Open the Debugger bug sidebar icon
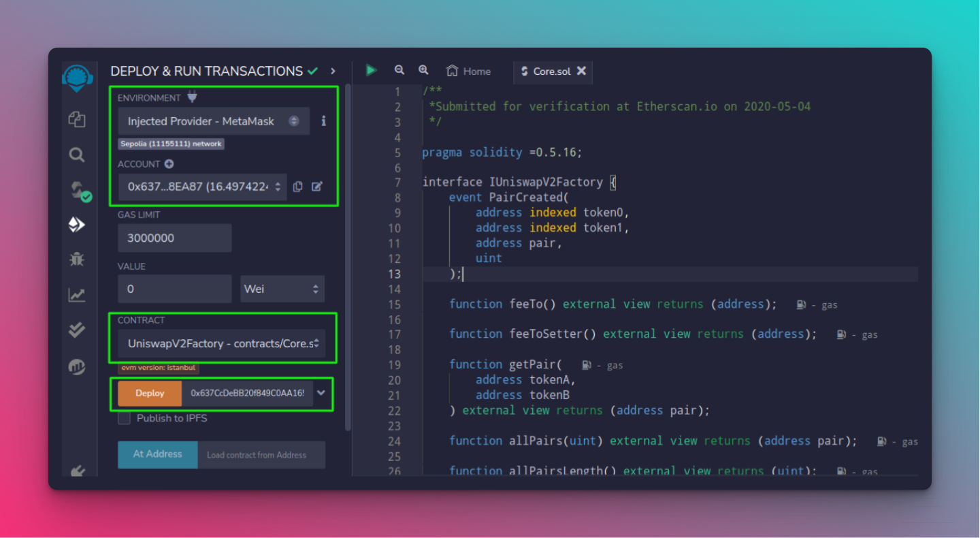Screen dimensions: 980x538 click(77, 259)
